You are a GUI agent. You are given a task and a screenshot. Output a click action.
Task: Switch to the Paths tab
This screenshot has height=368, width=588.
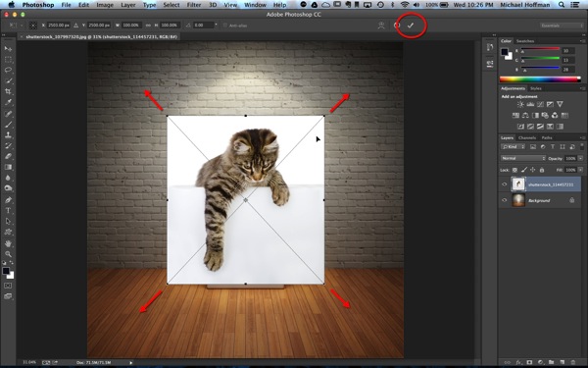pos(547,137)
